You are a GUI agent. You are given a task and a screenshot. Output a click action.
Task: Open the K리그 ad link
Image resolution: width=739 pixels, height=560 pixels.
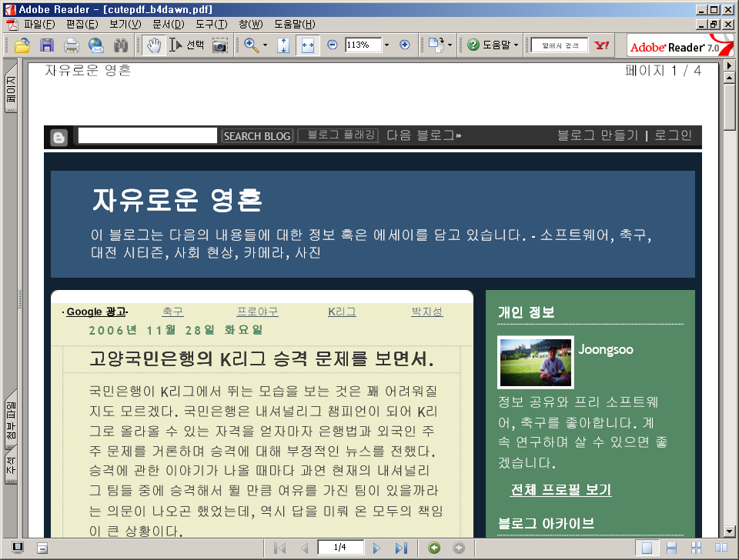point(342,312)
